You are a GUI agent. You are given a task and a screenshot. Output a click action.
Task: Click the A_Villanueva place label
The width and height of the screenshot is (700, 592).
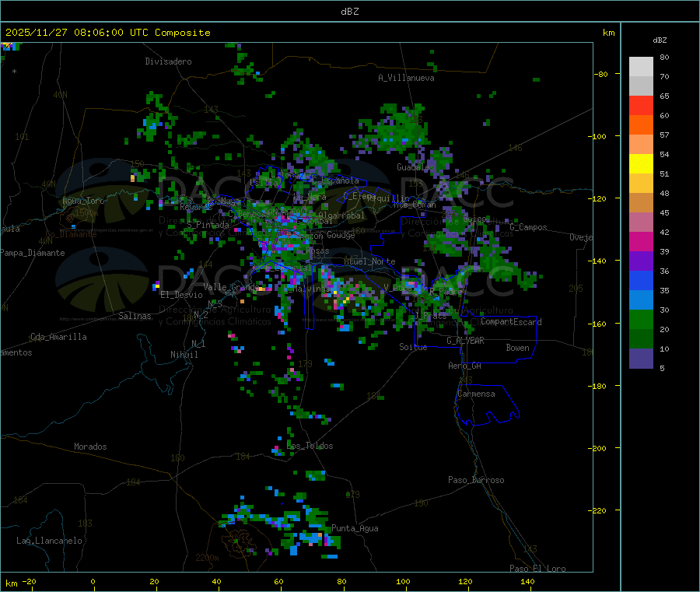pyautogui.click(x=406, y=78)
